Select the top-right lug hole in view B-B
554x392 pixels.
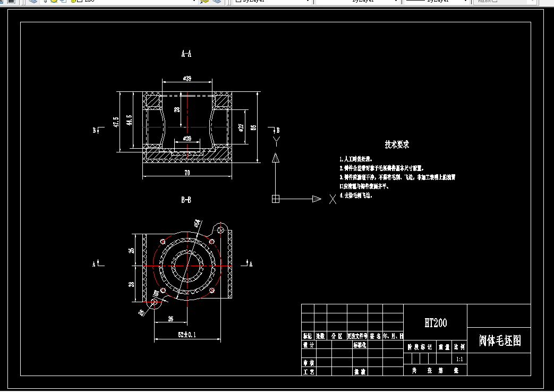click(220, 230)
